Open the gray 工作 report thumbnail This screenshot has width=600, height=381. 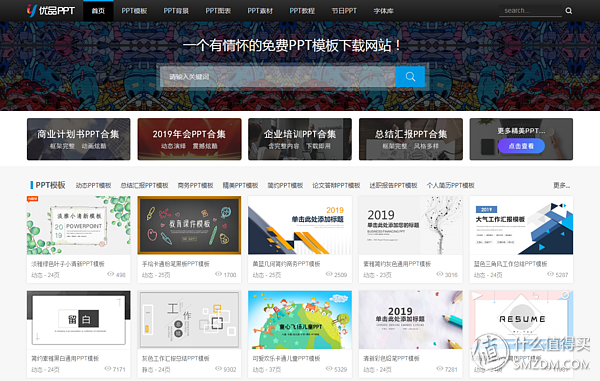click(x=189, y=320)
